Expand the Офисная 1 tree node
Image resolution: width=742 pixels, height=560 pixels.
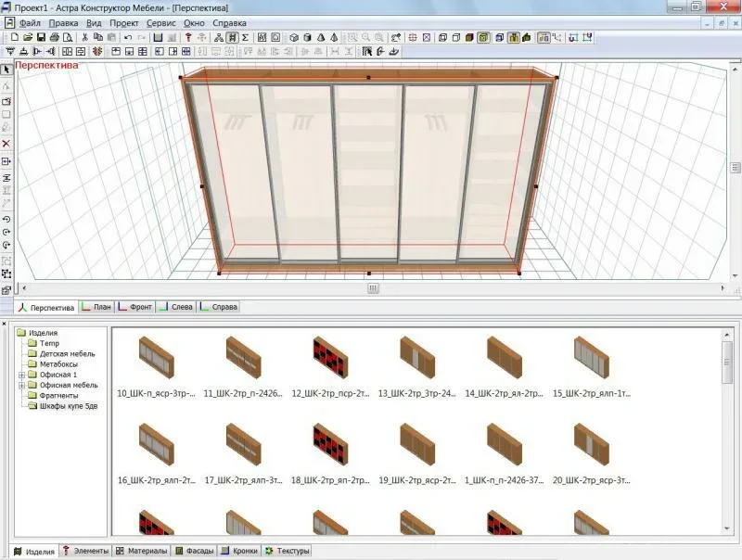coord(21,375)
